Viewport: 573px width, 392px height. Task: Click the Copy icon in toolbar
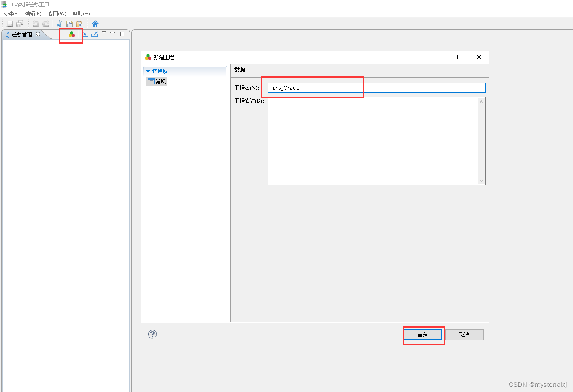click(69, 24)
